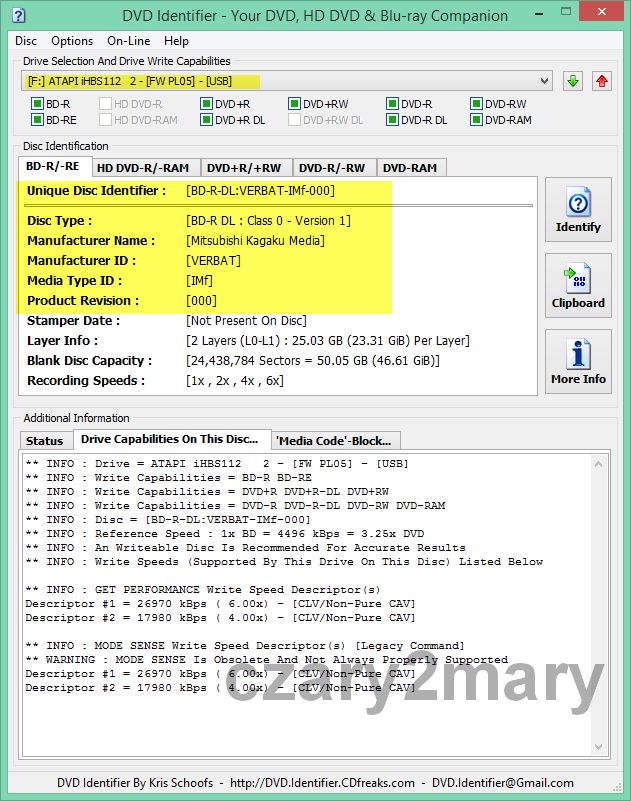Toggle the DVD+R DL checkbox
The image size is (631, 801).
pyautogui.click(x=206, y=120)
